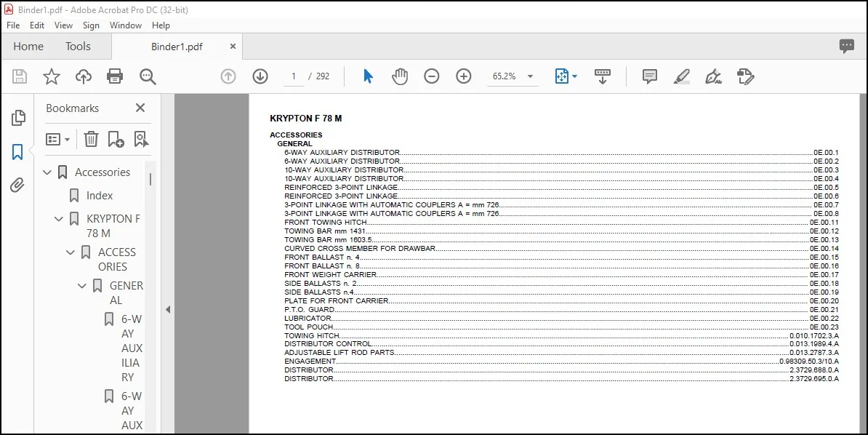Image resolution: width=868 pixels, height=435 pixels.
Task: Open the Sign document pen tool
Action: pos(714,76)
